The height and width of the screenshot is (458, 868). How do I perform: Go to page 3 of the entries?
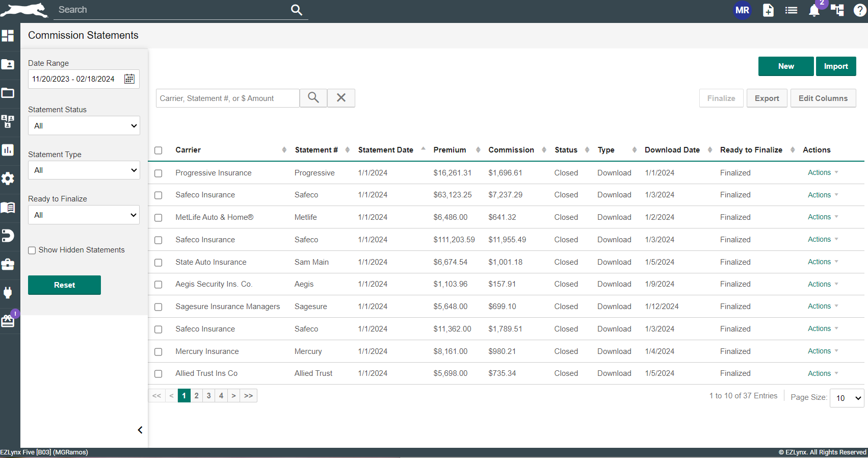point(208,396)
